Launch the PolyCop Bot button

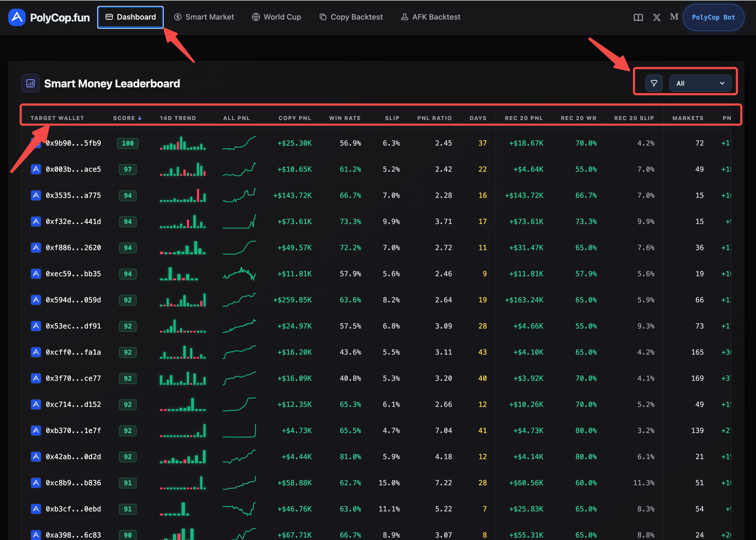click(713, 17)
